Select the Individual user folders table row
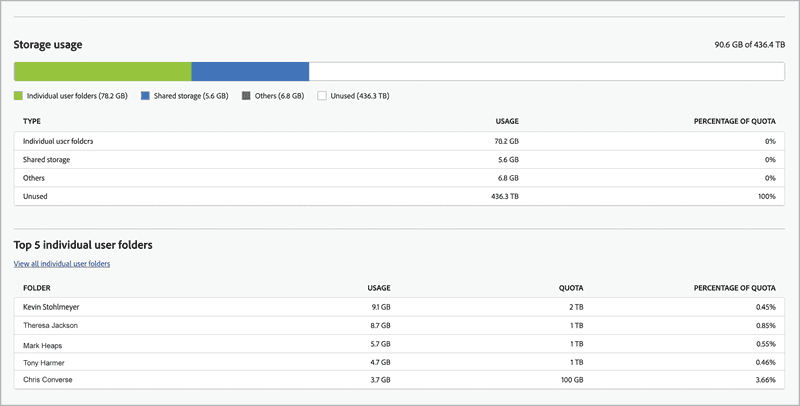The height and width of the screenshot is (406, 800). (x=399, y=141)
